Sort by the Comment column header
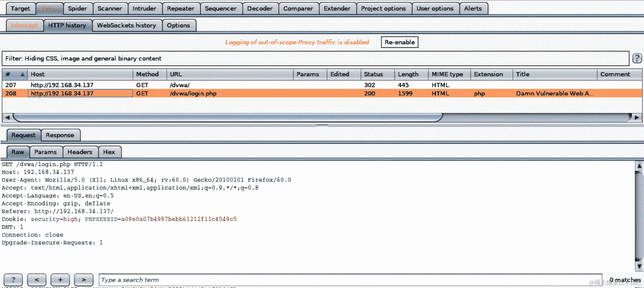 [620, 74]
